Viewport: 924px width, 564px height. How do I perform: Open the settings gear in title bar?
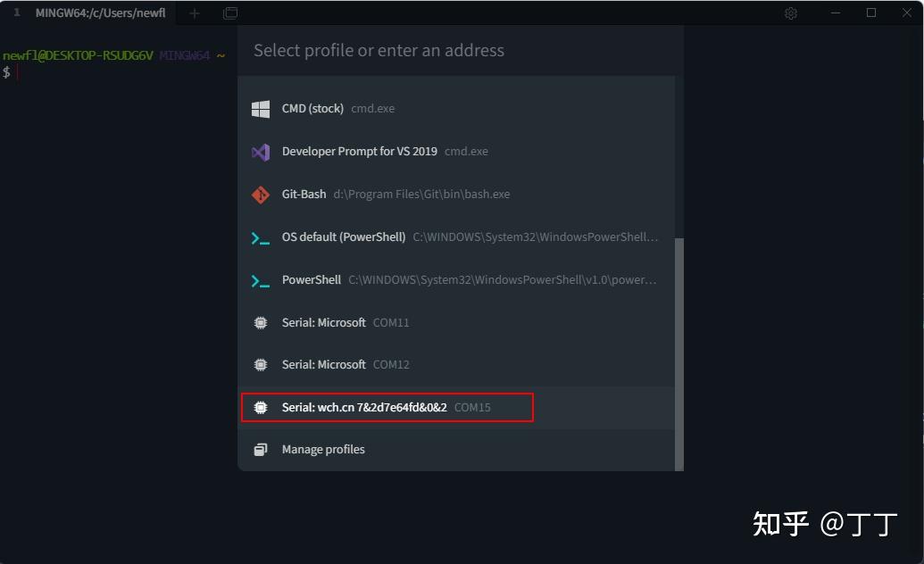coord(790,13)
